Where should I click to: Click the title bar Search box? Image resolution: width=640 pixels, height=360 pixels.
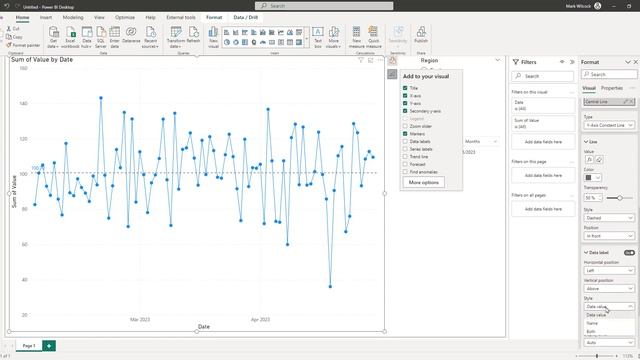324,6
